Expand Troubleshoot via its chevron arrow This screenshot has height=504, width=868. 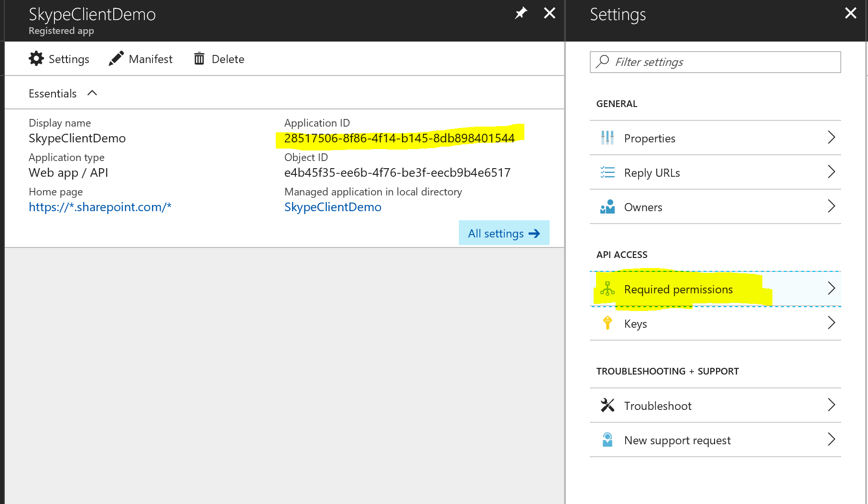coord(832,405)
